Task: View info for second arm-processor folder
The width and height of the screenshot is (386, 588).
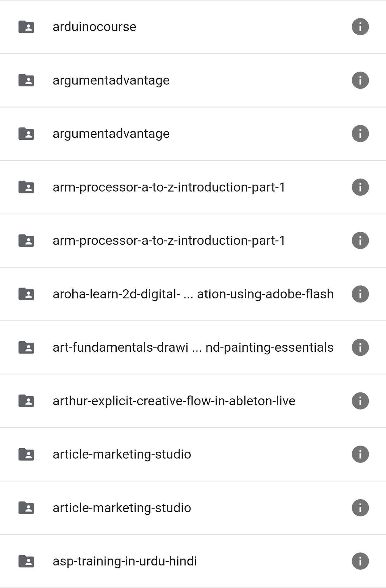Action: coord(360,241)
